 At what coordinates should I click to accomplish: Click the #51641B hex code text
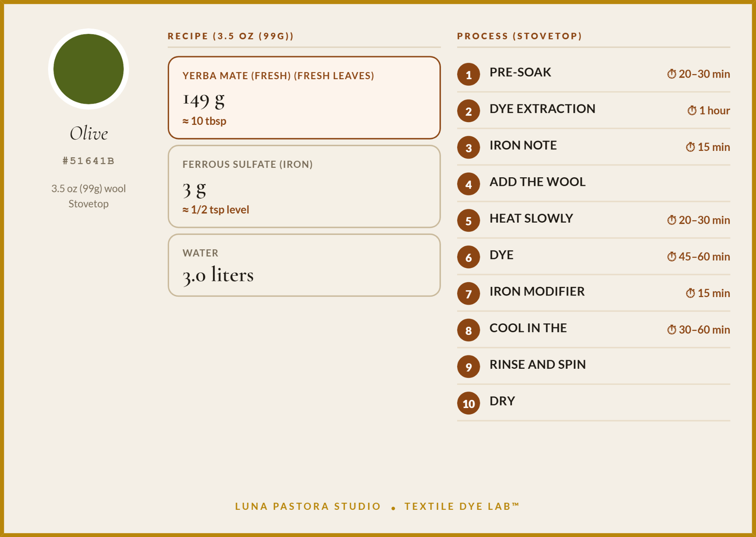pyautogui.click(x=89, y=161)
